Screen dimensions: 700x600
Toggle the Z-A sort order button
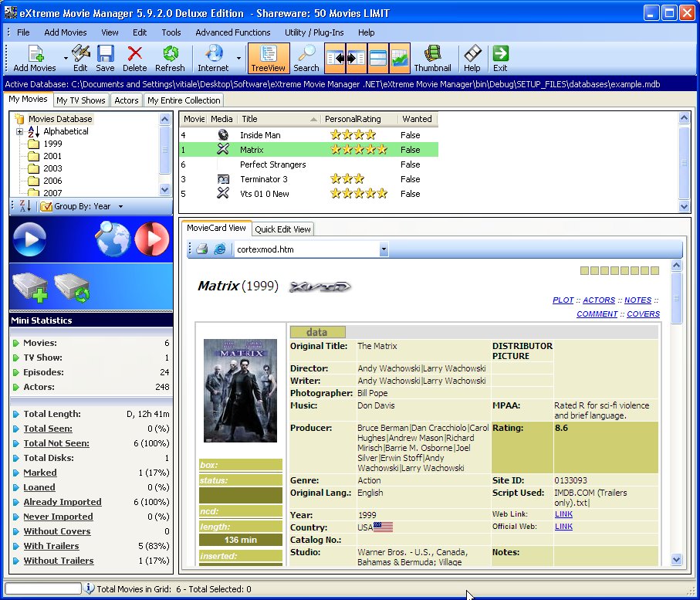pos(25,206)
